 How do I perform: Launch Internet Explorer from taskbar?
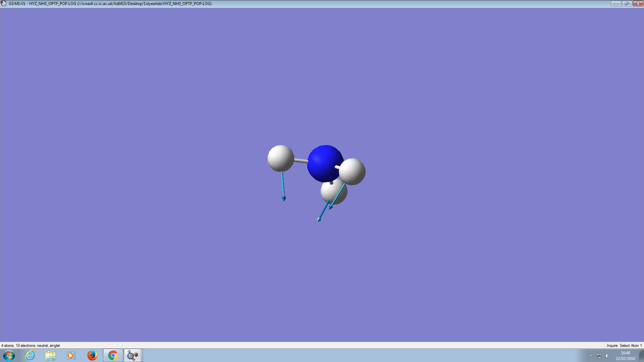click(30, 355)
